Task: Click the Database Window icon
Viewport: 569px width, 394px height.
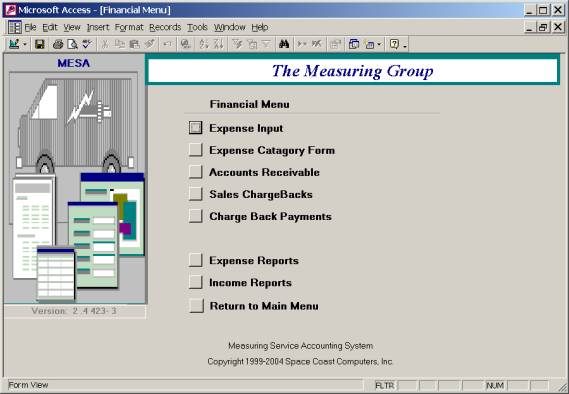Action: (x=353, y=45)
